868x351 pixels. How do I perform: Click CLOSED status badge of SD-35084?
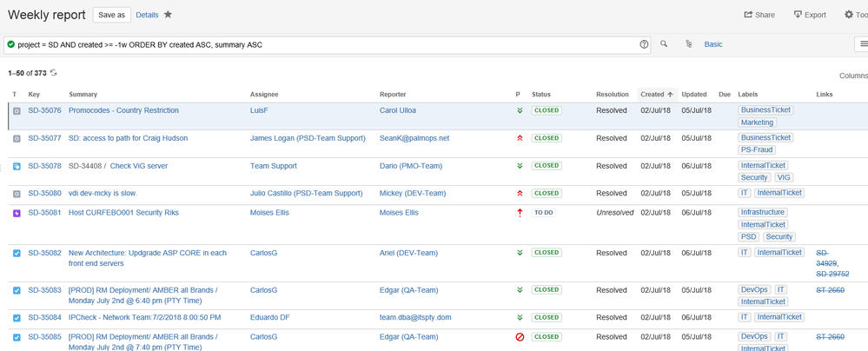[547, 318]
